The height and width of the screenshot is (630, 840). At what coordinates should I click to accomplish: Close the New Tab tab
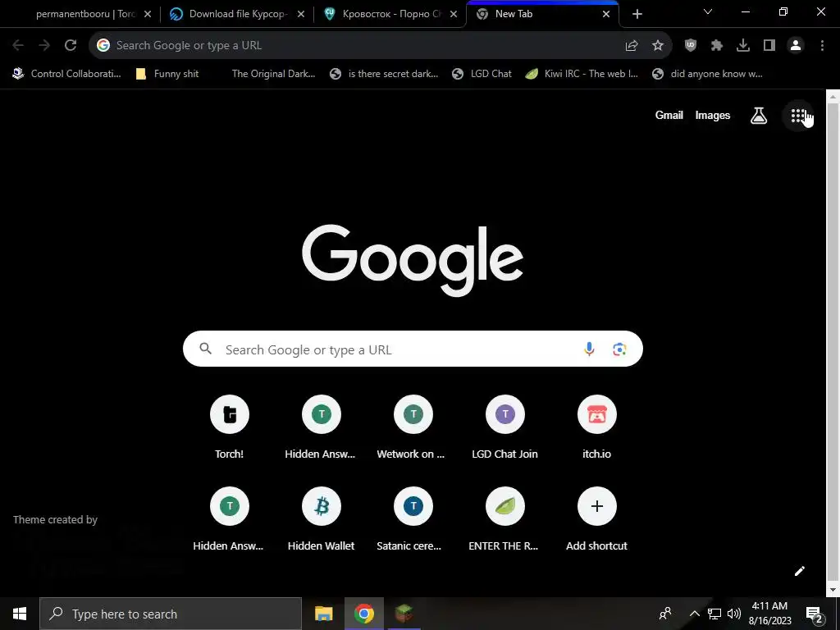click(x=606, y=14)
